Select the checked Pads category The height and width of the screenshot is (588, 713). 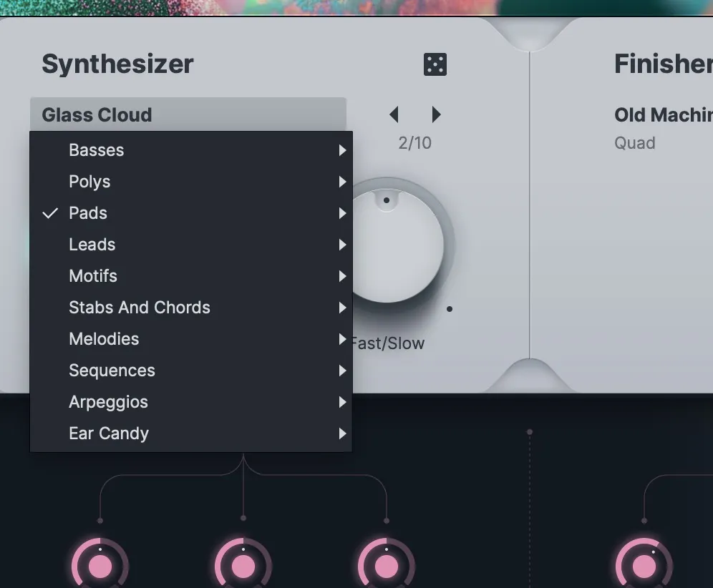[x=88, y=213]
